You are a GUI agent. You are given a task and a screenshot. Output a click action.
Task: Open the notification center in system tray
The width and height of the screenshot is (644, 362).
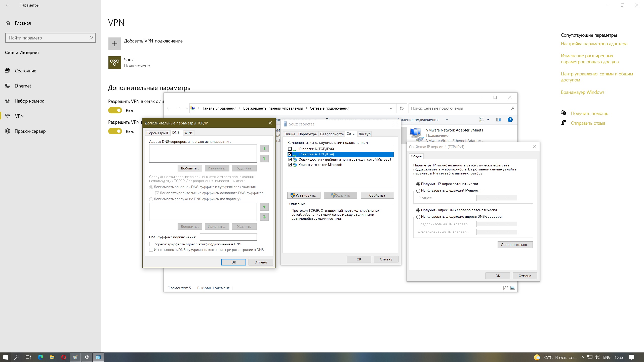[x=632, y=357]
